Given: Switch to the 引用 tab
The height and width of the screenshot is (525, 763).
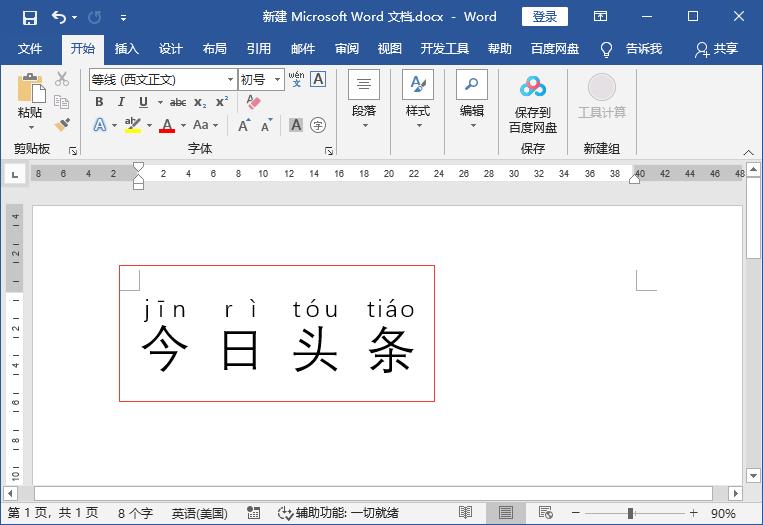Looking at the screenshot, I should pos(258,49).
